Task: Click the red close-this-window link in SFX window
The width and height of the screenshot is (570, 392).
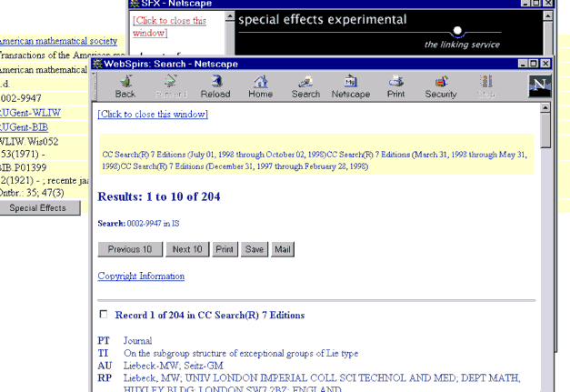Action: tap(169, 26)
